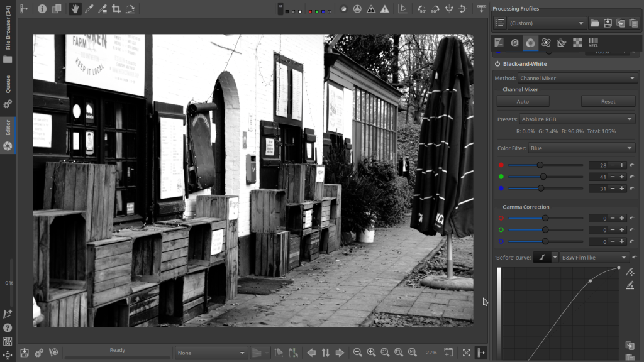
Task: Click the Reset channel mixer button
Action: click(608, 101)
